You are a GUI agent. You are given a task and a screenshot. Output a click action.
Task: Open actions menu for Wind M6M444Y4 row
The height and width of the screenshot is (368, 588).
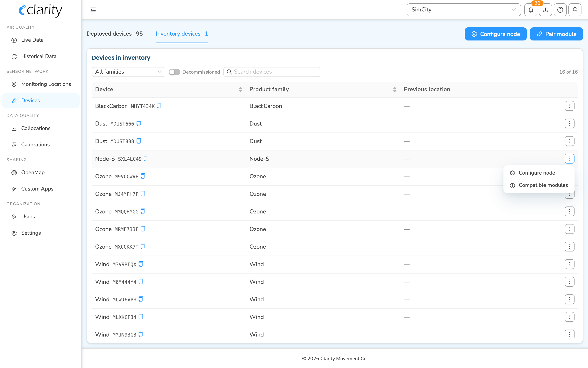point(570,282)
